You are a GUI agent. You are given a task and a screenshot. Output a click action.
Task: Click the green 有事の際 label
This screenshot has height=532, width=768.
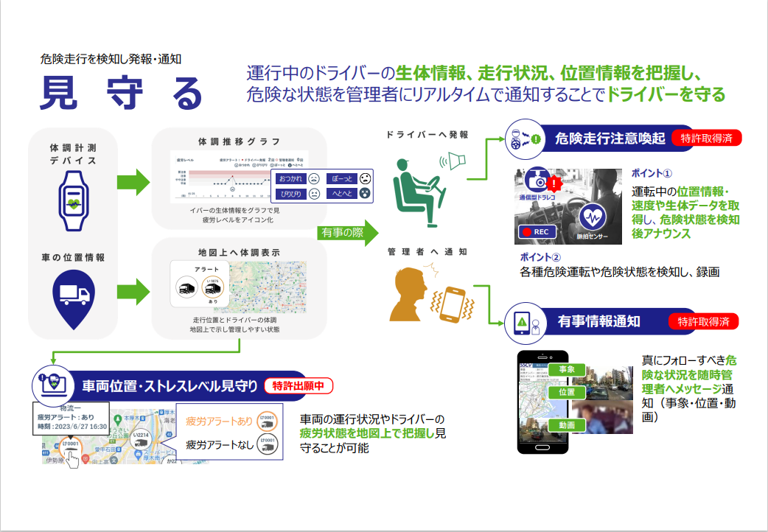(342, 232)
